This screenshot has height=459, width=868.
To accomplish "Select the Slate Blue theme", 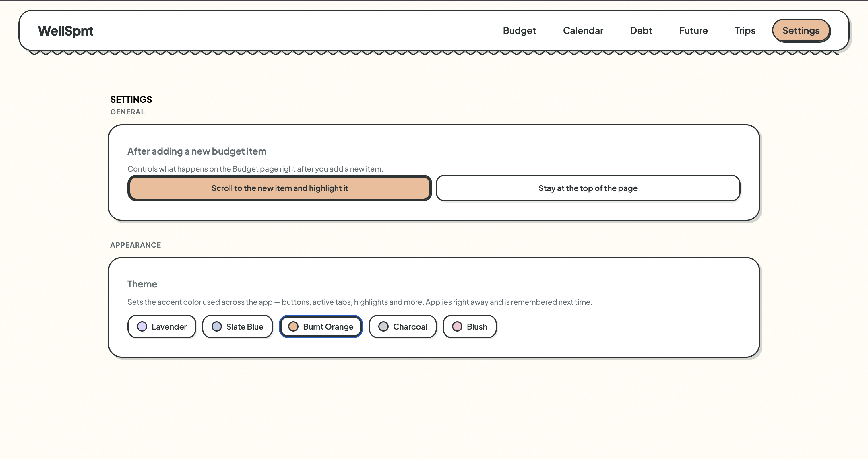I will click(237, 326).
